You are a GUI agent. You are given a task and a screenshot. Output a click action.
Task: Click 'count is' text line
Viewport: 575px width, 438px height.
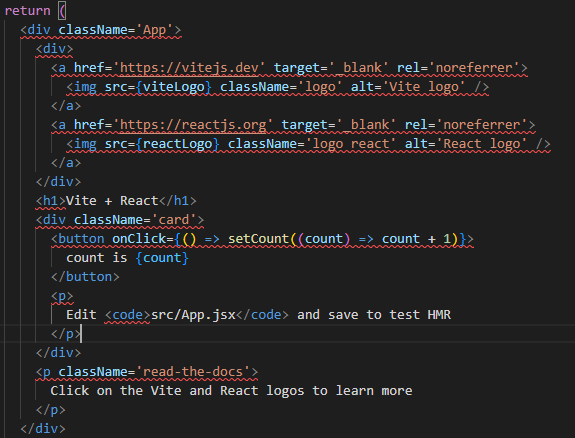(x=97, y=258)
